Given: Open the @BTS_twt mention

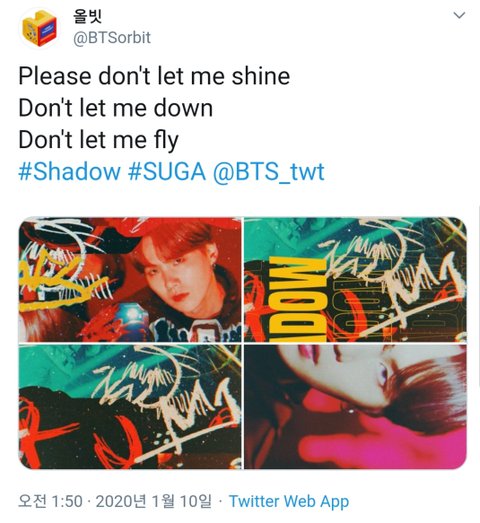Looking at the screenshot, I should (x=269, y=172).
